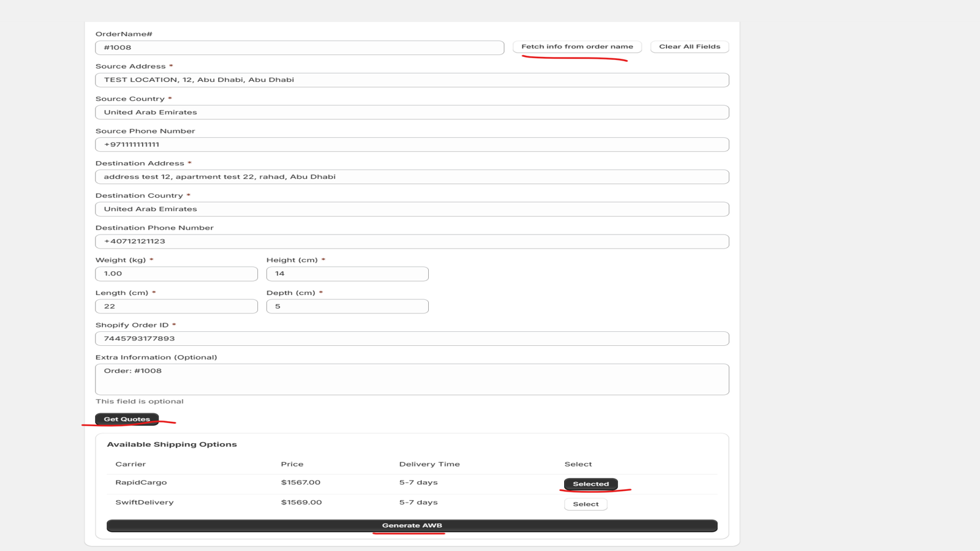Click the Height (cm) field showing 14
Image resolution: width=980 pixels, height=551 pixels.
tap(347, 274)
